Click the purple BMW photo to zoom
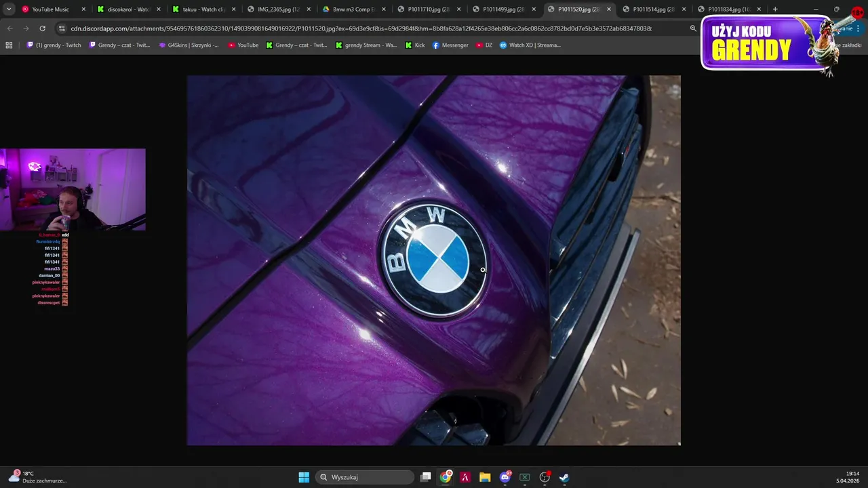This screenshot has width=868, height=488. click(x=433, y=260)
